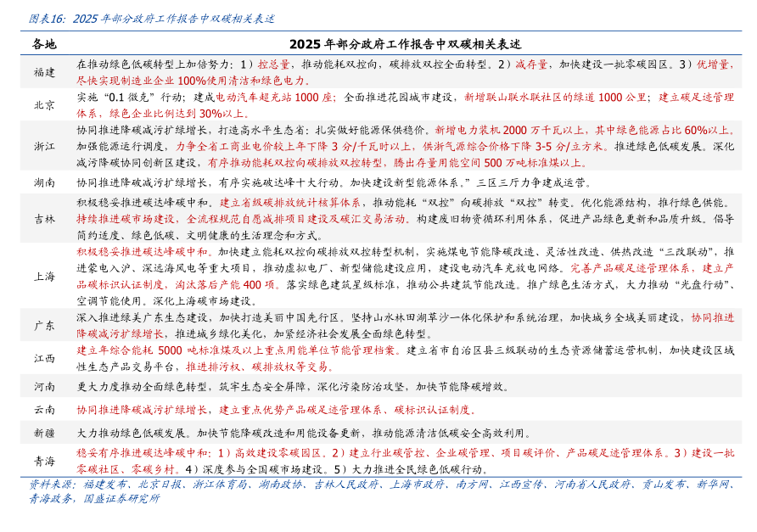Select the 广东 row label
757x532 pixels.
coord(44,325)
